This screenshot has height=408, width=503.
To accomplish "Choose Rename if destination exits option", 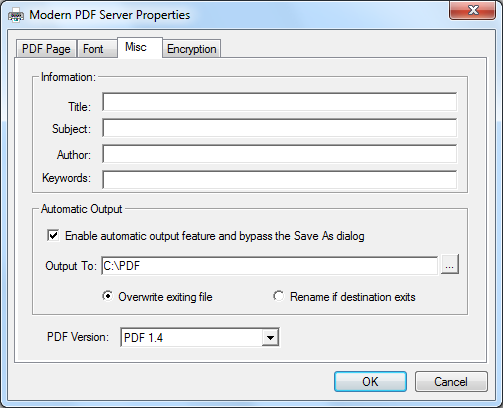I will click(278, 296).
